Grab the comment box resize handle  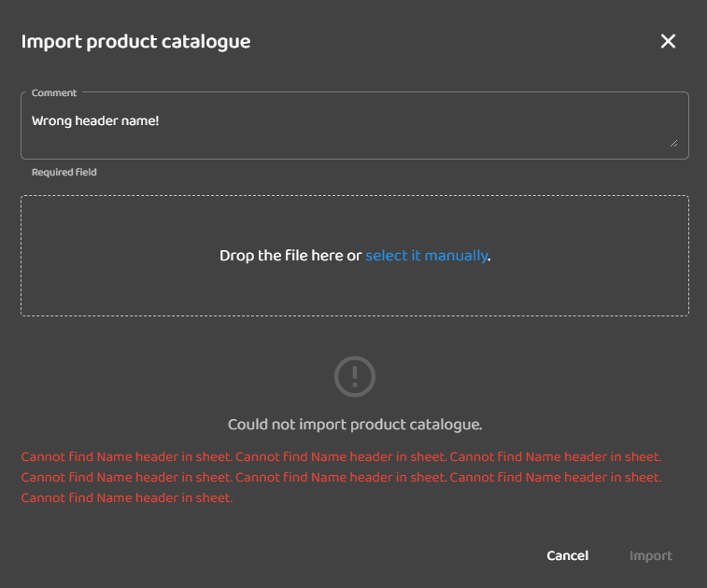pos(673,143)
